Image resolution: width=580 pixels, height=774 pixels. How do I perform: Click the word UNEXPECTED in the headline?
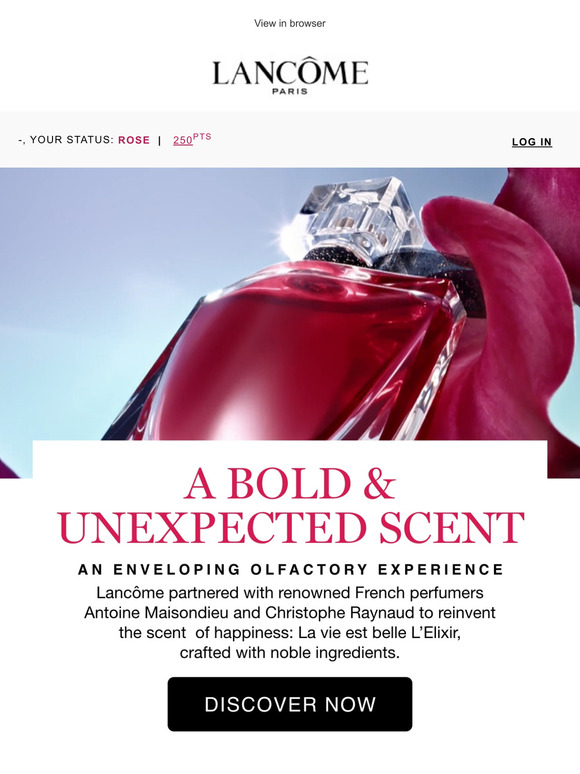coord(213,527)
